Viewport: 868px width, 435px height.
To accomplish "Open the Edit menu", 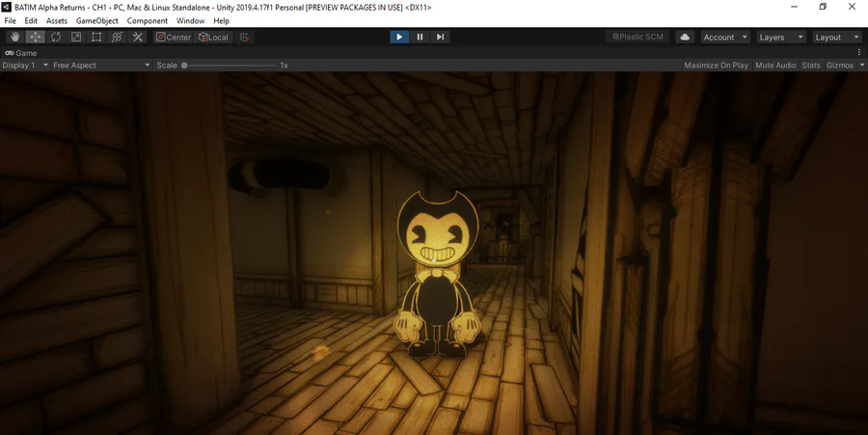I will (31, 20).
